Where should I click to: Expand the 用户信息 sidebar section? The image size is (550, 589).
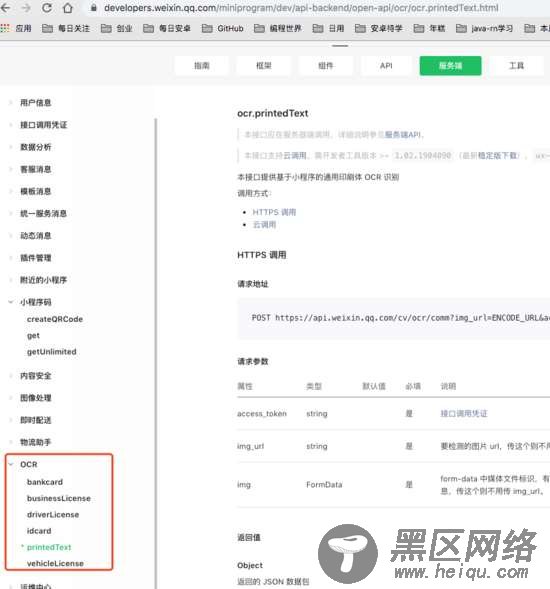[35, 103]
